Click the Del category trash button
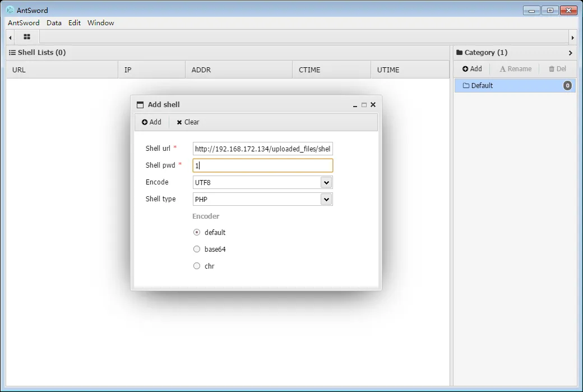 (x=557, y=69)
